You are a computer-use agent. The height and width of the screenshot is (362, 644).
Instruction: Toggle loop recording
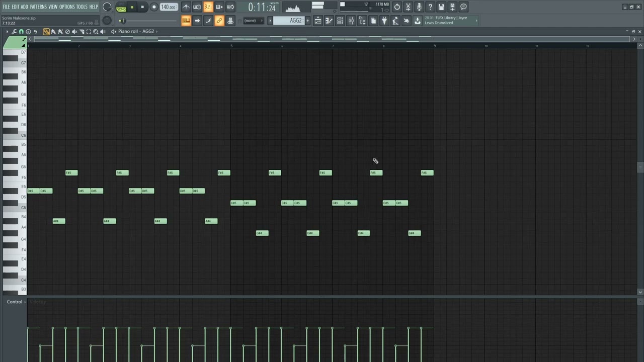point(230,7)
